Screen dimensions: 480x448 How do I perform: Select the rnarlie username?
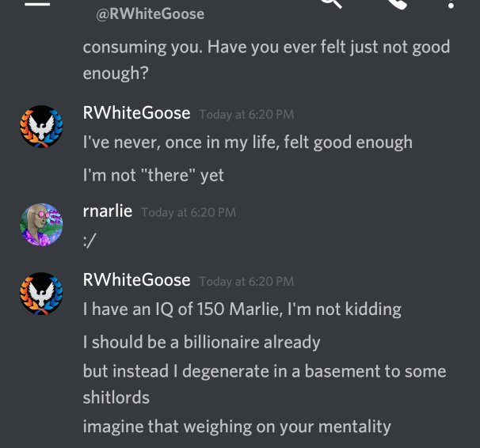tap(108, 211)
